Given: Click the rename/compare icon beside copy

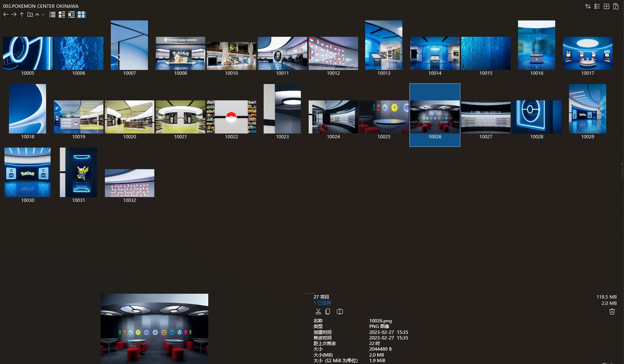Looking at the screenshot, I should pos(340,312).
